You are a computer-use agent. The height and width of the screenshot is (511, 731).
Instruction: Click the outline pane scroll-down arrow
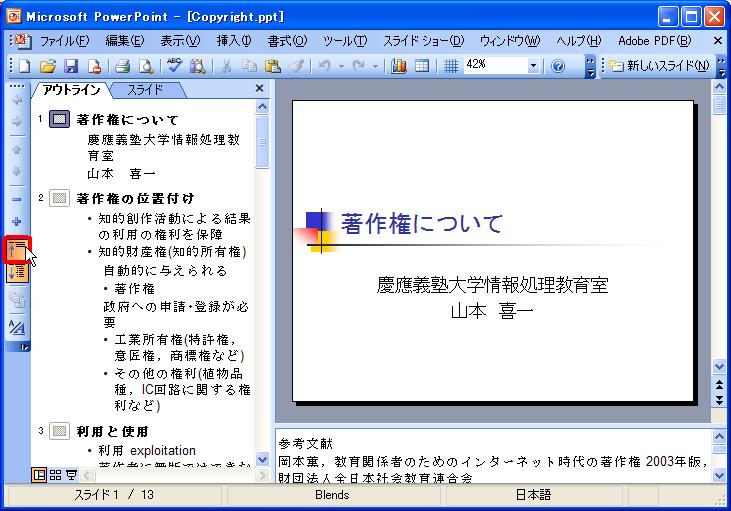(x=262, y=459)
